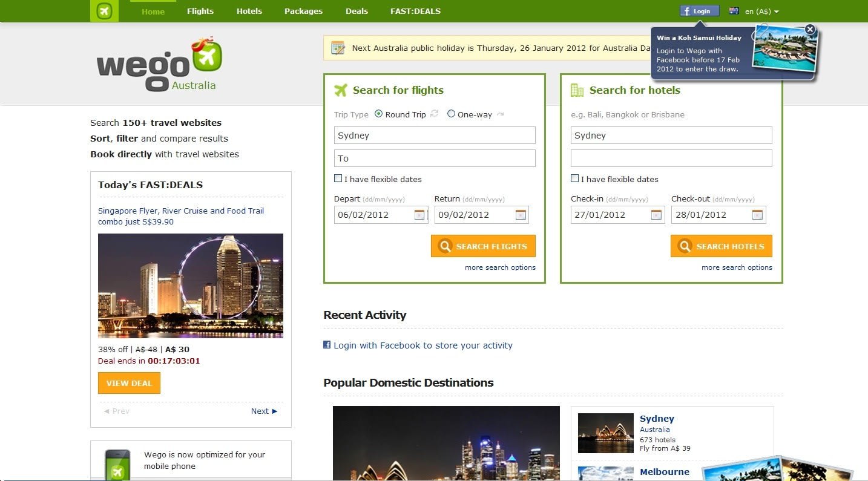Click the Wego airplane icon in navbar
The height and width of the screenshot is (481, 868).
104,11
